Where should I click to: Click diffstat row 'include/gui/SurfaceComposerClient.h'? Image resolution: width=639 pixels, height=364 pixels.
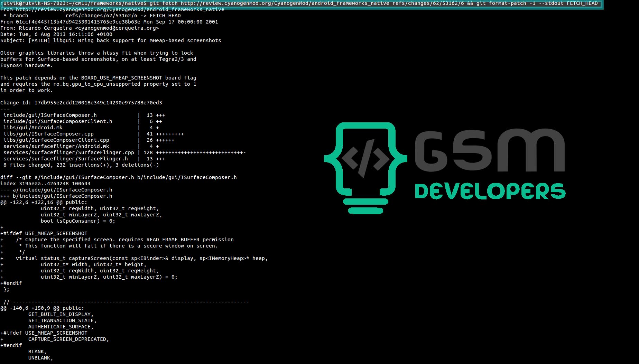pyautogui.click(x=83, y=121)
